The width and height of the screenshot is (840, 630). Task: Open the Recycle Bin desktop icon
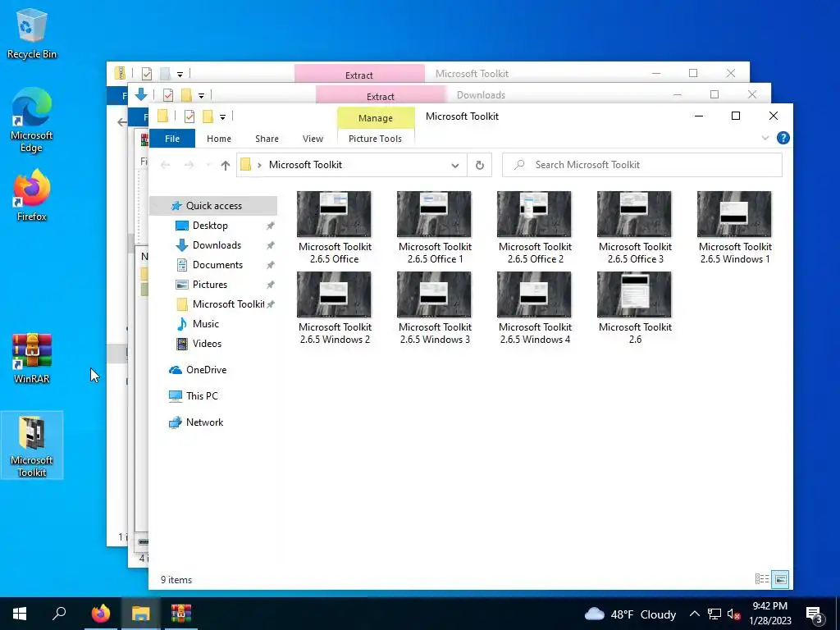pos(32,33)
